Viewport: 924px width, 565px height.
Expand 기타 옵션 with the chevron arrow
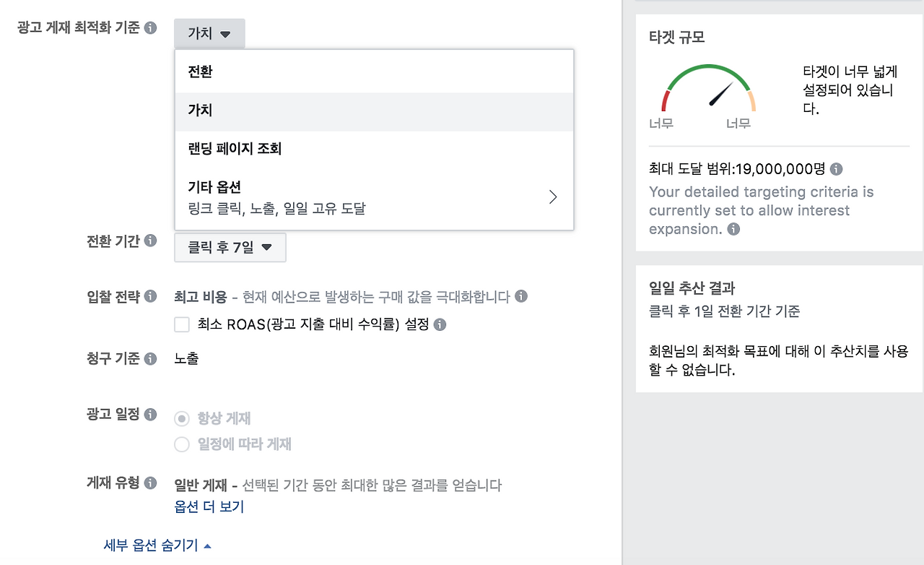[552, 197]
